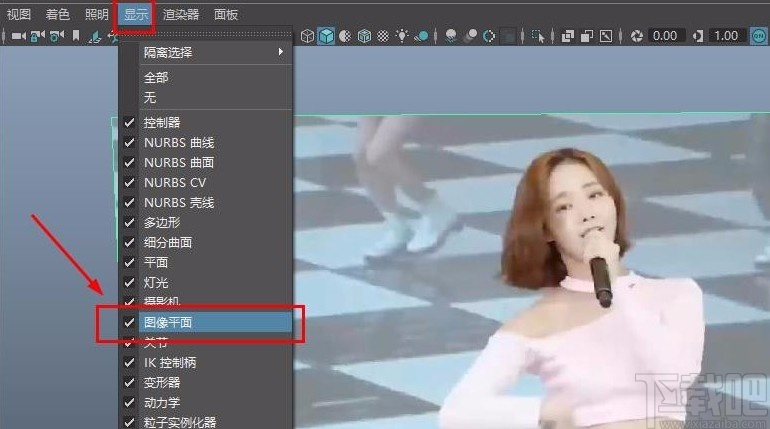
Task: Click the highlighted Smooth Shade All icon
Action: point(326,36)
